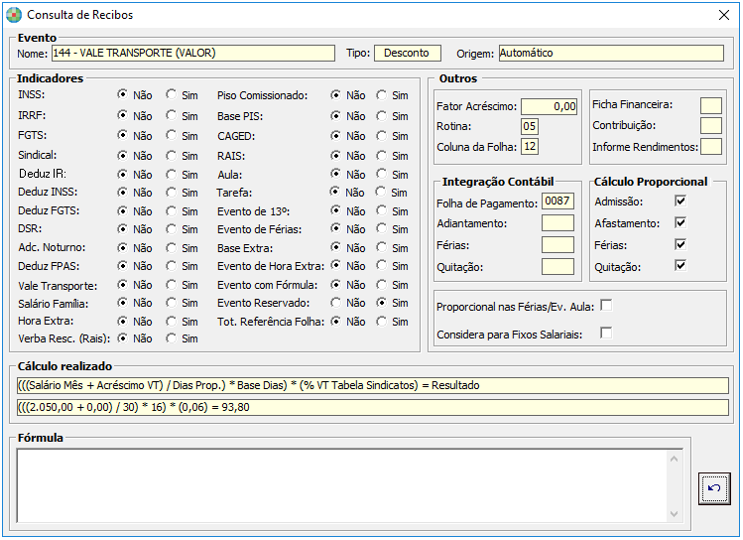
Task: Click the Férias accounting integration field
Action: (558, 244)
